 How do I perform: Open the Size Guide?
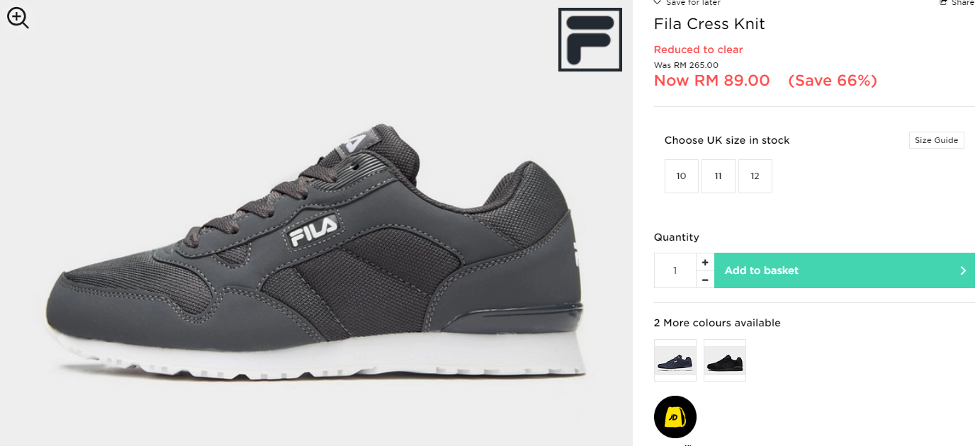pyautogui.click(x=936, y=140)
